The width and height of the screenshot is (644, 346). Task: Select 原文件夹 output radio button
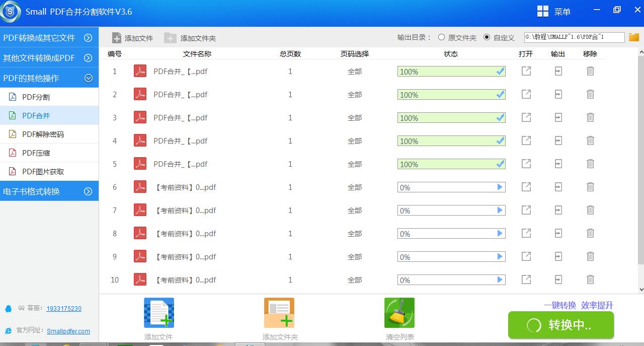(441, 37)
